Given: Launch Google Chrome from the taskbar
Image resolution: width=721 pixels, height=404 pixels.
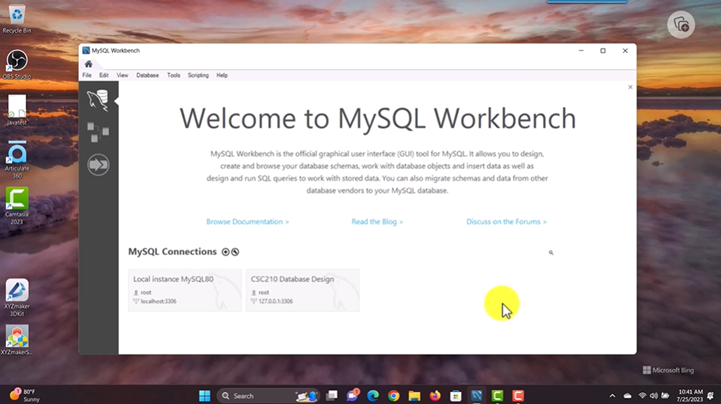Looking at the screenshot, I should tap(394, 396).
